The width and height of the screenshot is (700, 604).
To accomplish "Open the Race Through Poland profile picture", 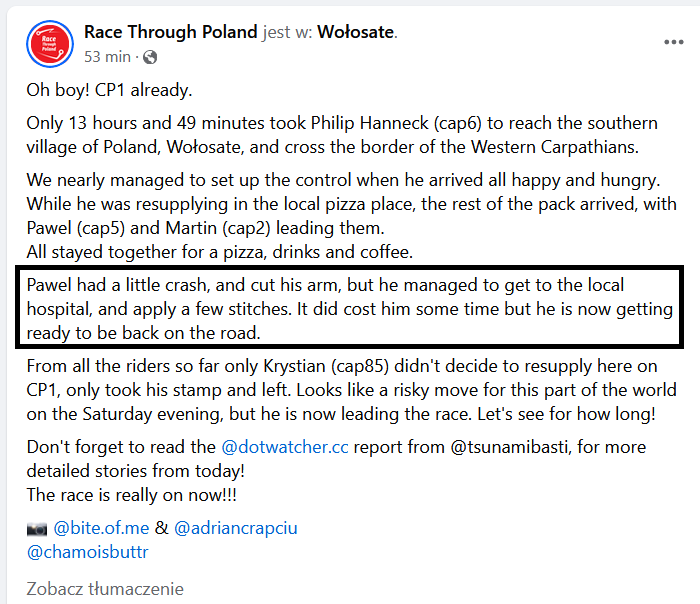I will pos(50,44).
